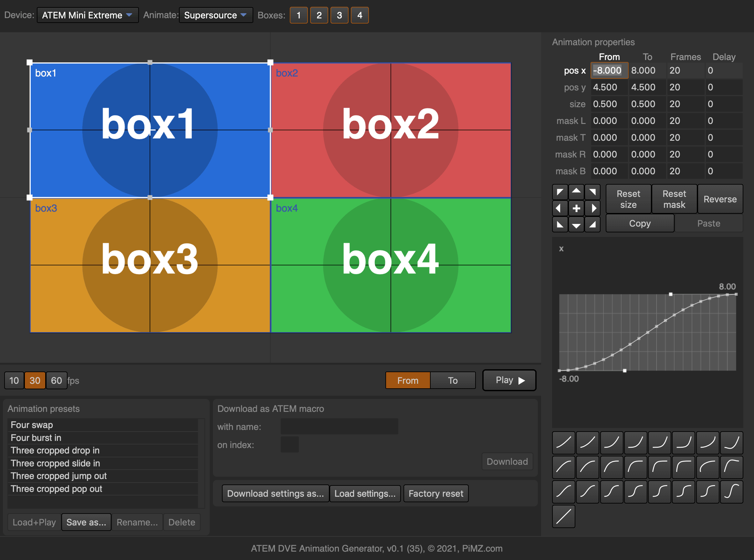
Task: Click the Reverse button
Action: [720, 199]
